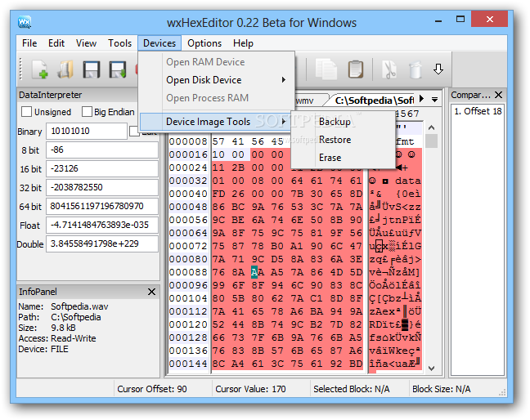Screen dimensions: 530x420
Task: Click the wxHexEditor app icon in title bar
Action: pos(25,22)
